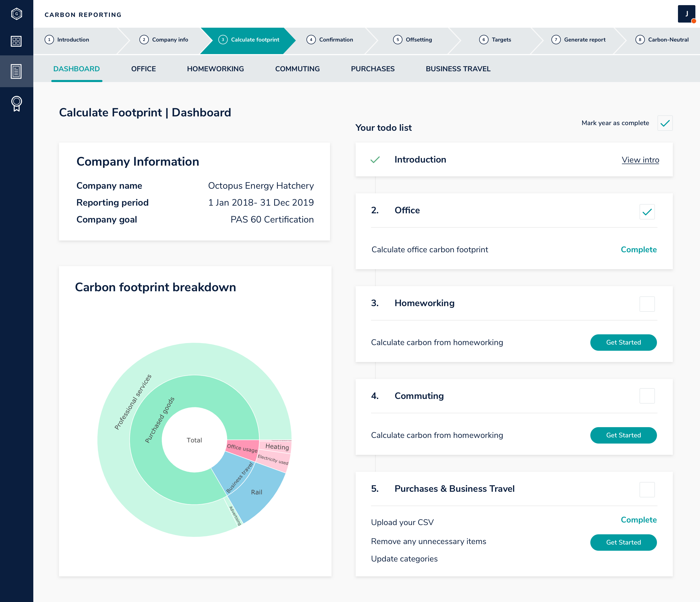Click the reporting period 1 Jan 2018- 31 Dec 2019
This screenshot has width=700, height=602.
tap(261, 203)
